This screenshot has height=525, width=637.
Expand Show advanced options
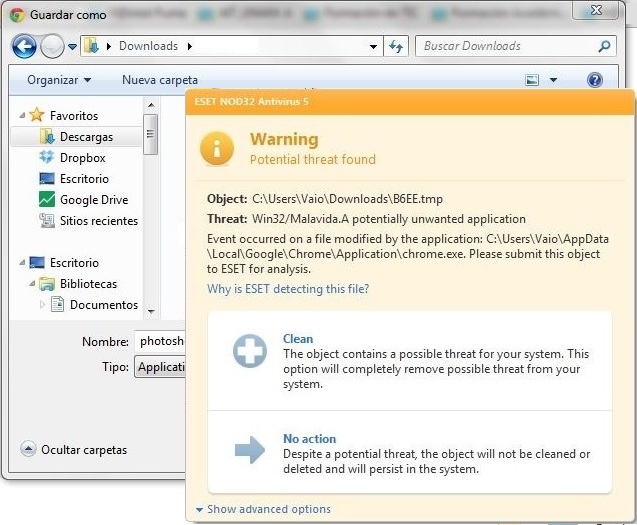[x=269, y=509]
